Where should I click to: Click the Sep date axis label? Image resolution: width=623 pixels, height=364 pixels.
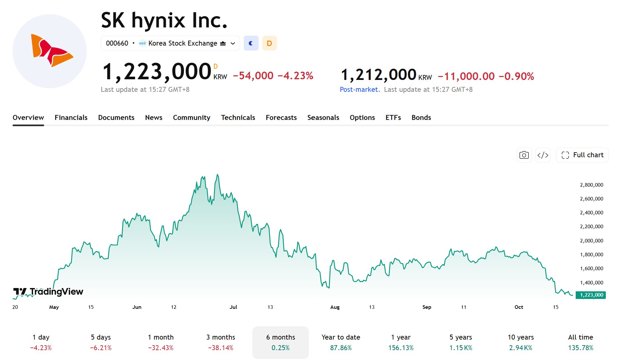pos(427,307)
